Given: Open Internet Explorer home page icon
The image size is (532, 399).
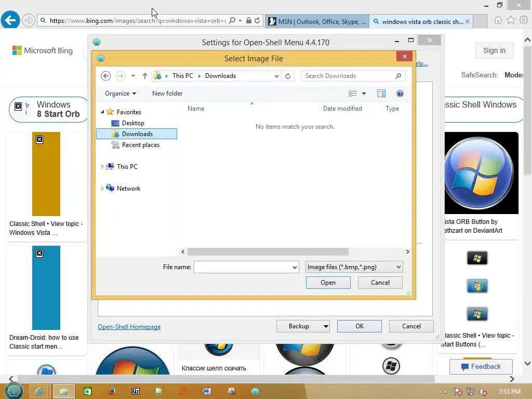Looking at the screenshot, I should point(498,20).
